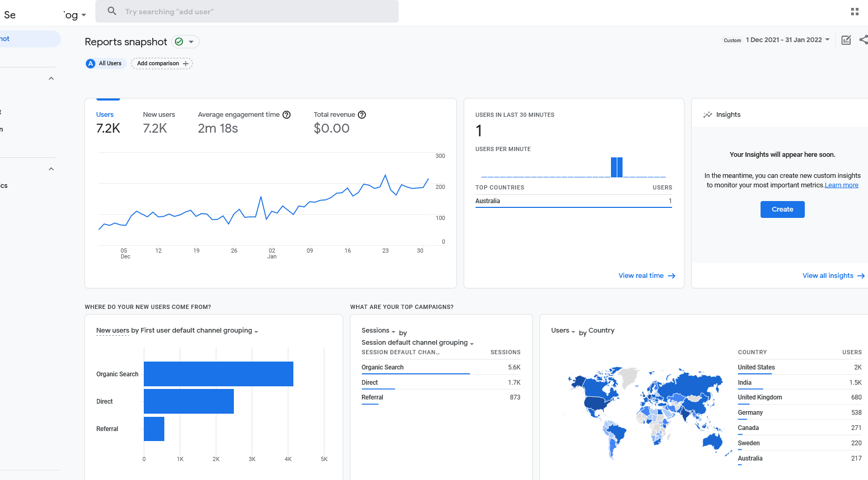The image size is (868, 480).
Task: Click Australia row in top countries
Action: click(x=574, y=201)
